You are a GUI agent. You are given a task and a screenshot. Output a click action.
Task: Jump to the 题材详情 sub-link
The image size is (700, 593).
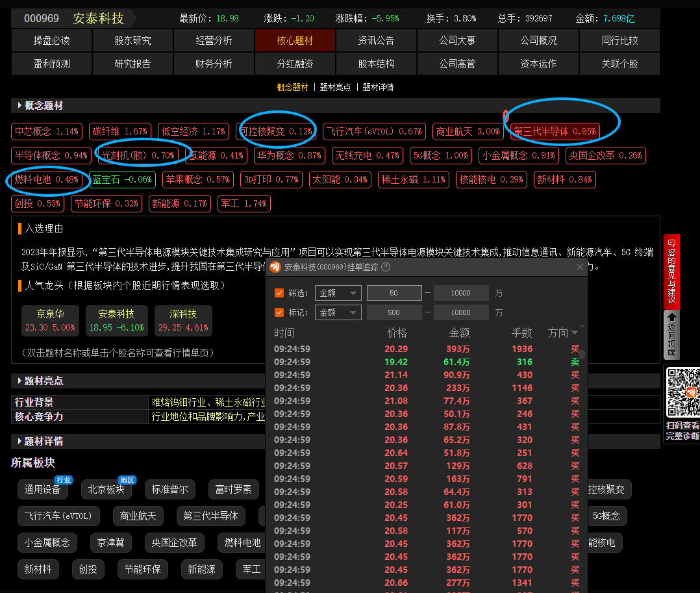point(378,87)
